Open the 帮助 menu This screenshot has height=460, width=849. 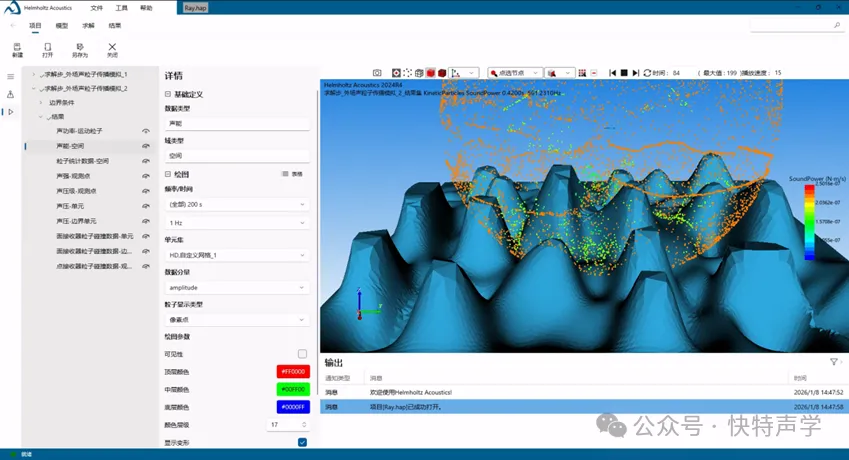tap(146, 8)
